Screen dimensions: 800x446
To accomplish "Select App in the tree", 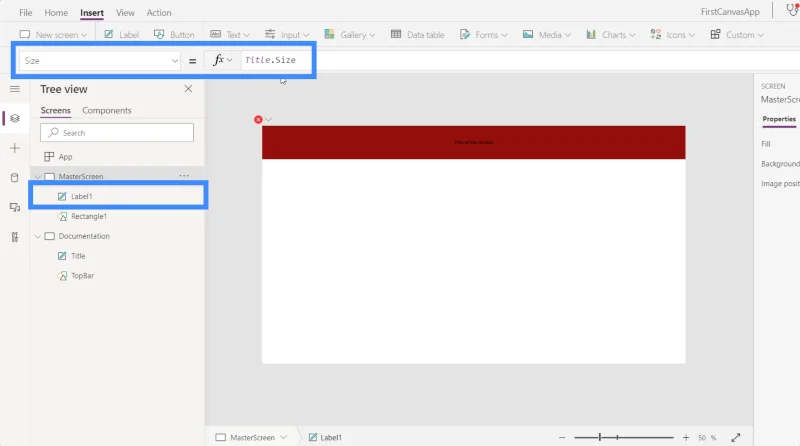I will (65, 157).
